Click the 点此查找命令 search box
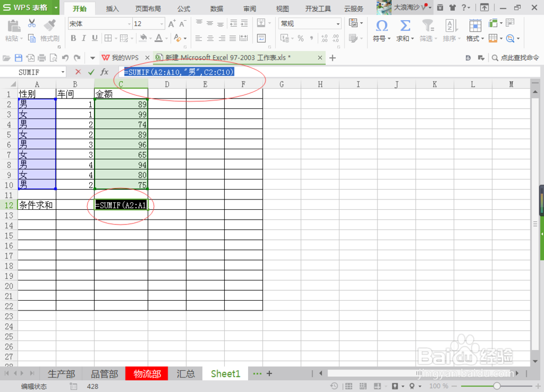544x392 pixels. 516,58
